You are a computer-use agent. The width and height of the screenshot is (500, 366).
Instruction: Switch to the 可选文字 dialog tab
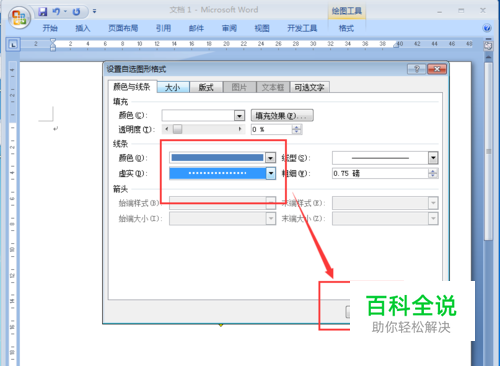point(310,87)
